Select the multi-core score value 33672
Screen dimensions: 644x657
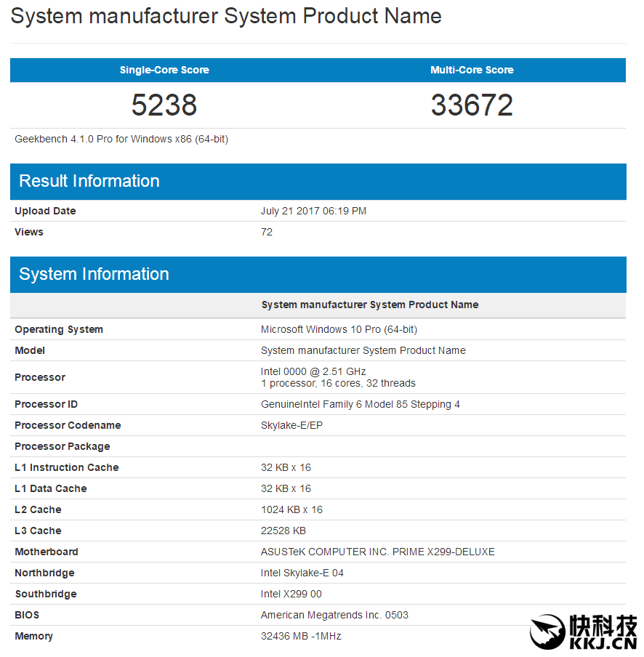click(x=472, y=105)
